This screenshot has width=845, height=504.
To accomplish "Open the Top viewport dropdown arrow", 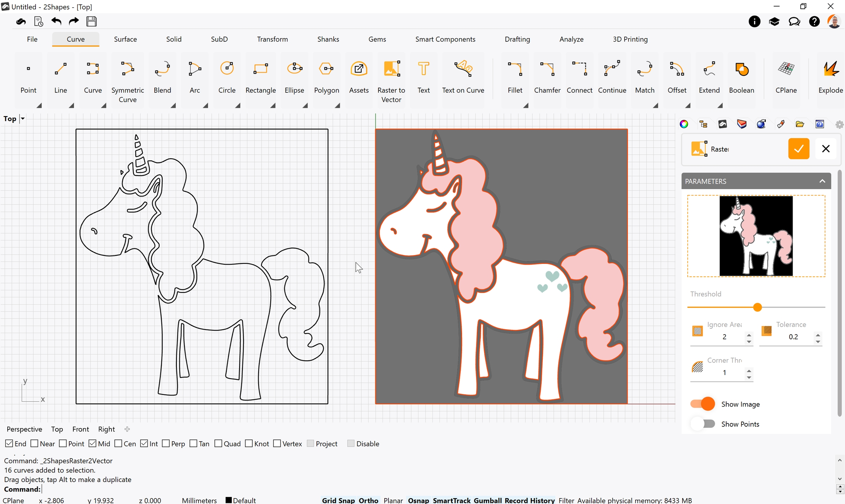I will tap(23, 118).
